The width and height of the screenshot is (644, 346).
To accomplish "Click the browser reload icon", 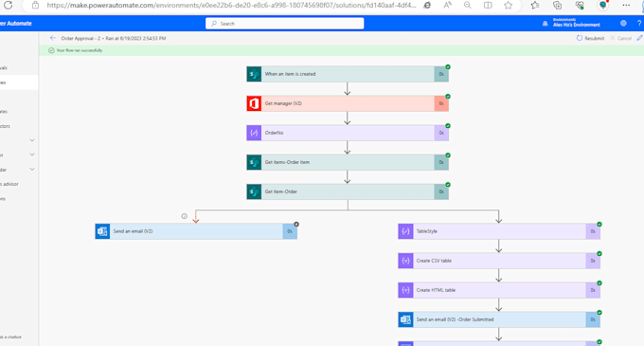I will 8,6.
